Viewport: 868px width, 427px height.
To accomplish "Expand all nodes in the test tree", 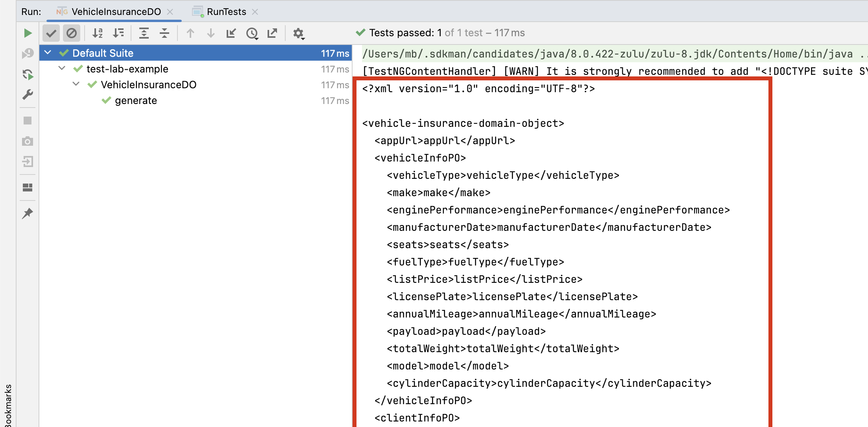I will pos(144,33).
